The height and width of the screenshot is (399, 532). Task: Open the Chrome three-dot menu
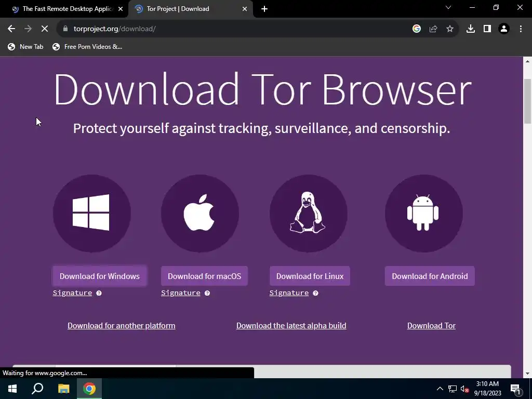tap(521, 29)
